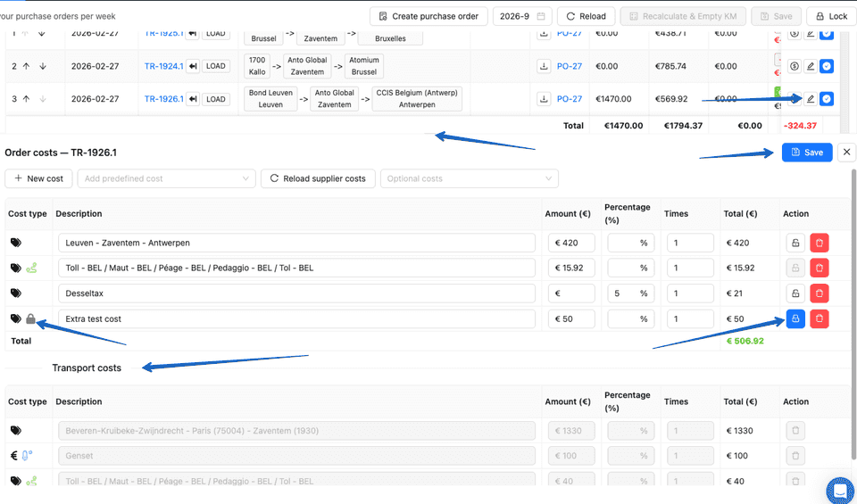Close the Order costs panel with the X
Image resolution: width=857 pixels, height=504 pixels.
click(x=846, y=153)
